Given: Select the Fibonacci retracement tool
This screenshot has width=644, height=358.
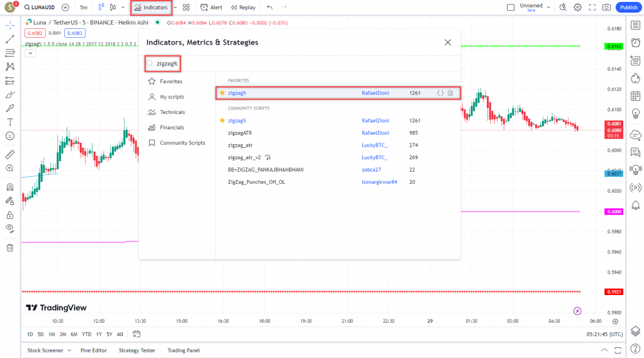Looking at the screenshot, I should pyautogui.click(x=10, y=53).
